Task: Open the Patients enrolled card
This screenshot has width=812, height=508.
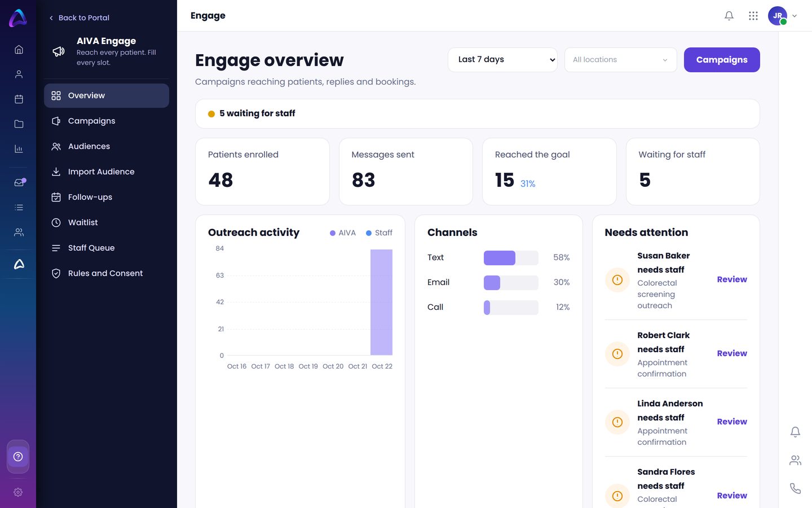Action: pyautogui.click(x=262, y=172)
